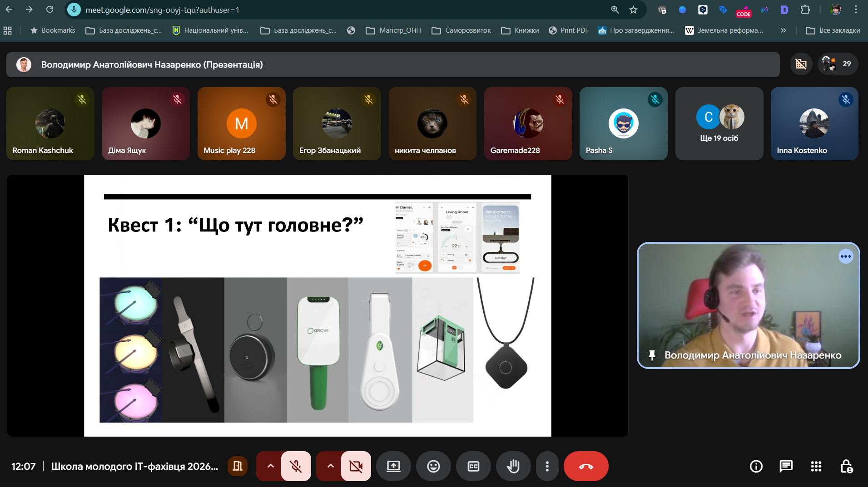Image resolution: width=868 pixels, height=487 pixels.
Task: Start sharing your screen
Action: (393, 466)
